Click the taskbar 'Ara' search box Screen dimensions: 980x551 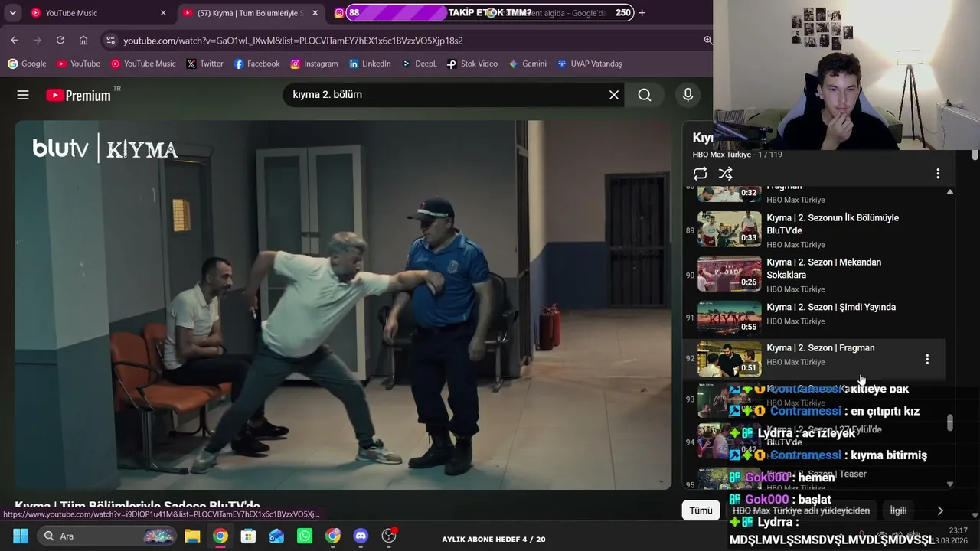(108, 536)
